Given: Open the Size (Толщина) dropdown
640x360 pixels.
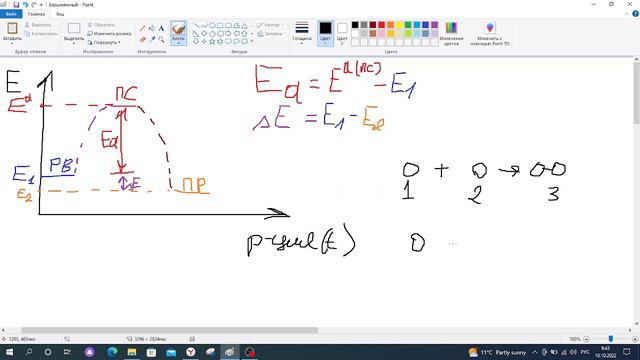Looking at the screenshot, I should (302, 33).
